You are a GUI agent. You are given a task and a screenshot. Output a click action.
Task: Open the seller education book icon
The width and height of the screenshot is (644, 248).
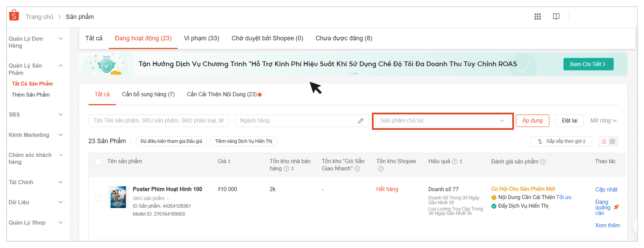pos(556,17)
